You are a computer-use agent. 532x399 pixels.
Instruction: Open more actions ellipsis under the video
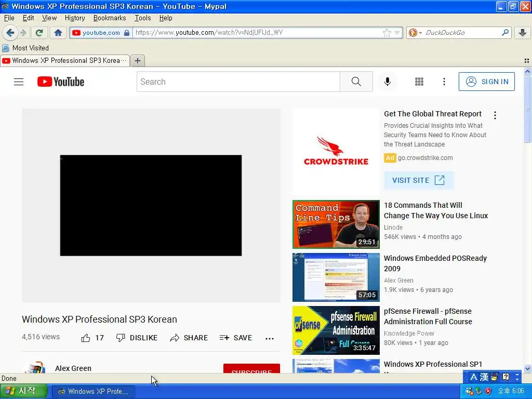pos(270,338)
